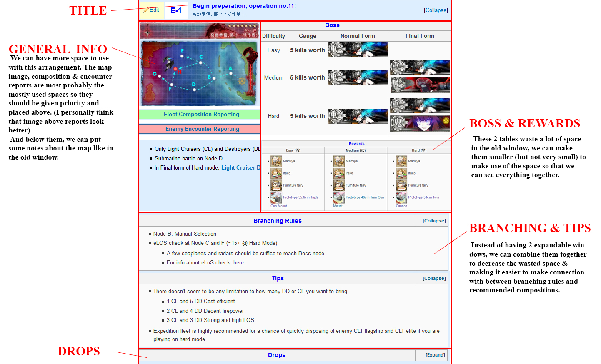Click the red boss node H on map
This screenshot has height=364, width=601.
pyautogui.click(x=175, y=69)
